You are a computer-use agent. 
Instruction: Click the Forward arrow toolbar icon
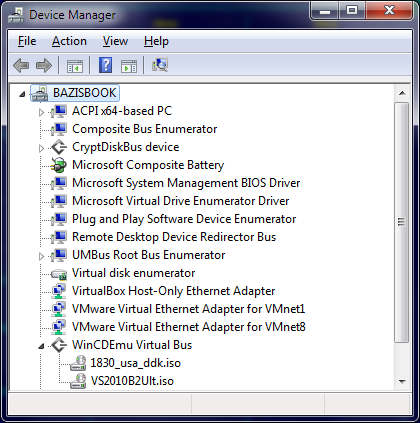(44, 65)
